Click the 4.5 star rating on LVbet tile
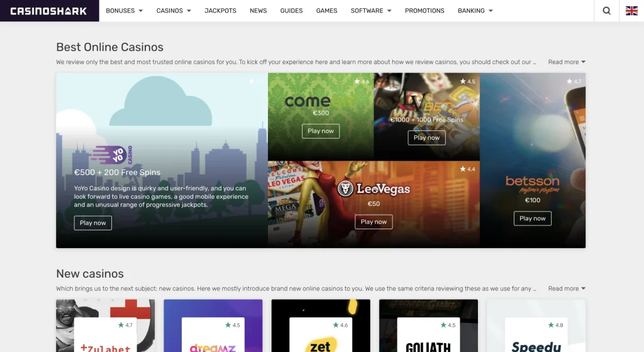Image resolution: width=644 pixels, height=352 pixels. pyautogui.click(x=467, y=81)
